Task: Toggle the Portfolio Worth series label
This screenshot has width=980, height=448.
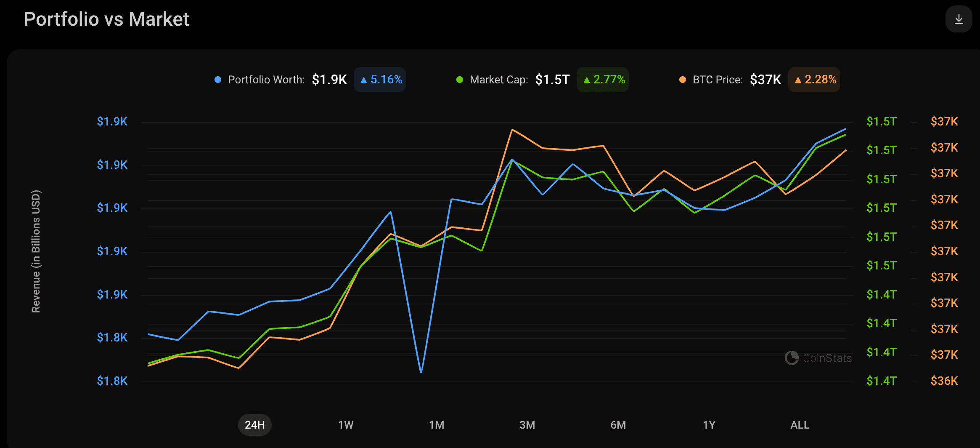Action: click(x=266, y=80)
